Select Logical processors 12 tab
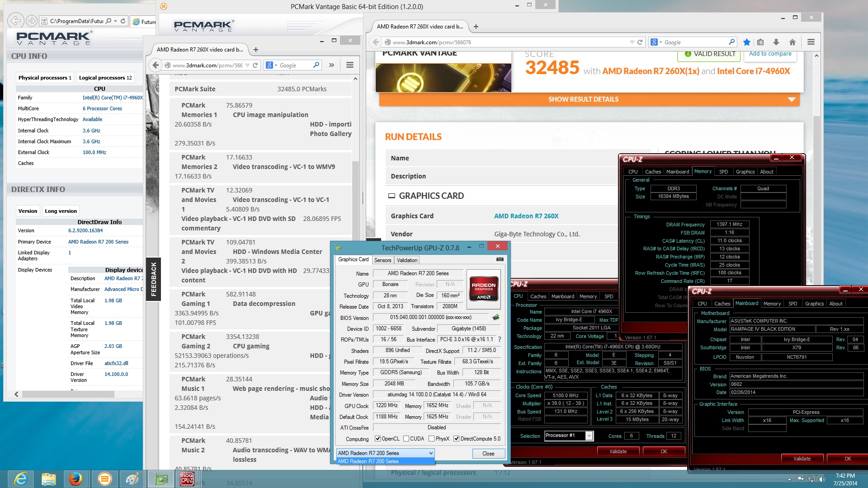 [x=105, y=78]
